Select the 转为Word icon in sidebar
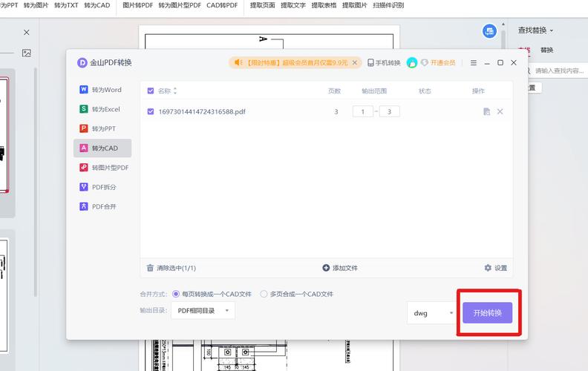Viewport: 588px width, 371px height. [84, 90]
